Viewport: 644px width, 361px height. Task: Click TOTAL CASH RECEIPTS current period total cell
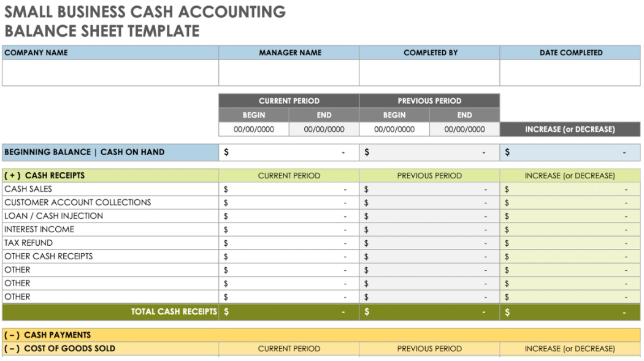[x=289, y=312]
